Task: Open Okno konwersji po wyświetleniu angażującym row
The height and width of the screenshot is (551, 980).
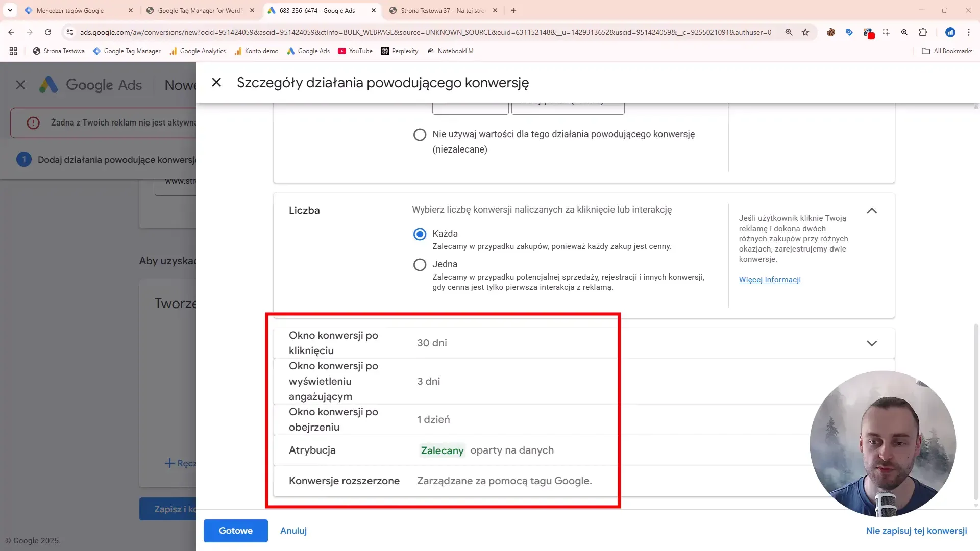Action: click(583, 382)
